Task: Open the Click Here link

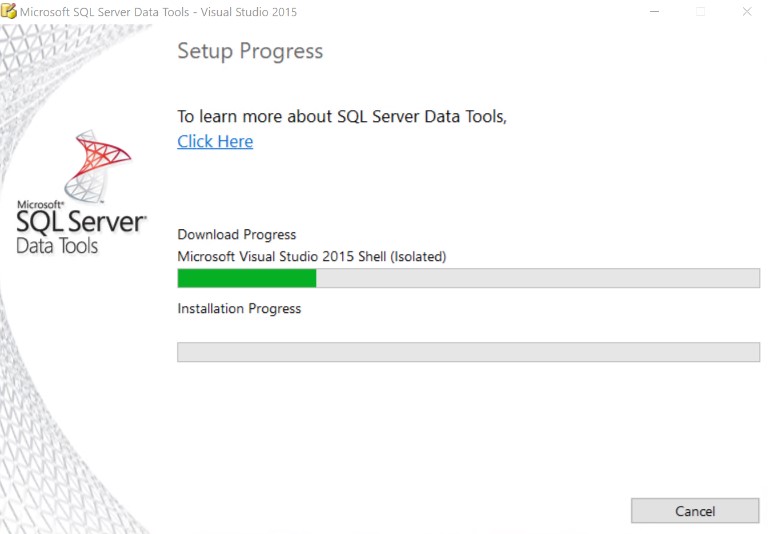Action: (x=215, y=142)
